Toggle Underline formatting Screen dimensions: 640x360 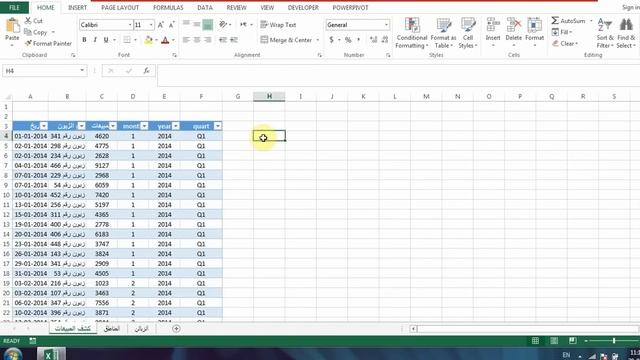point(106,40)
